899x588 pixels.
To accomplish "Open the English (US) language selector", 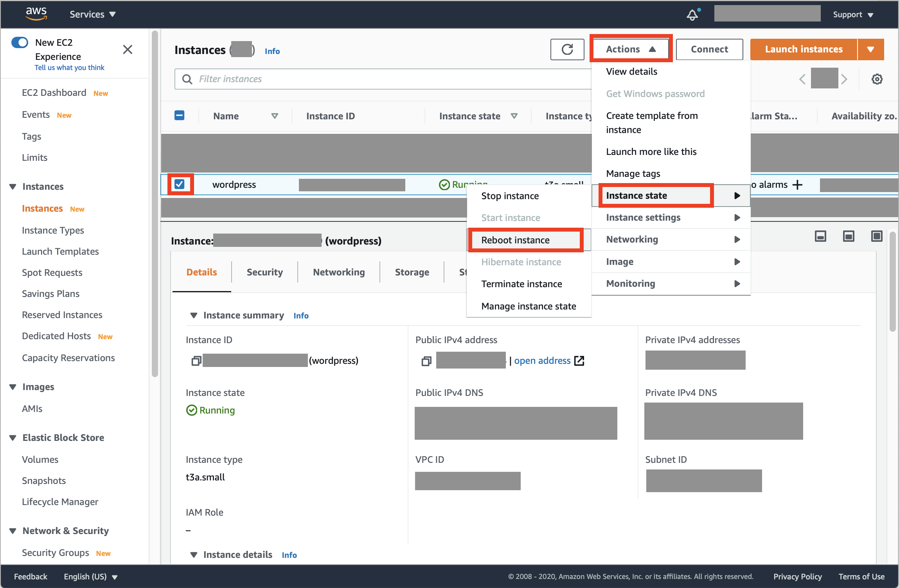I will (x=91, y=577).
